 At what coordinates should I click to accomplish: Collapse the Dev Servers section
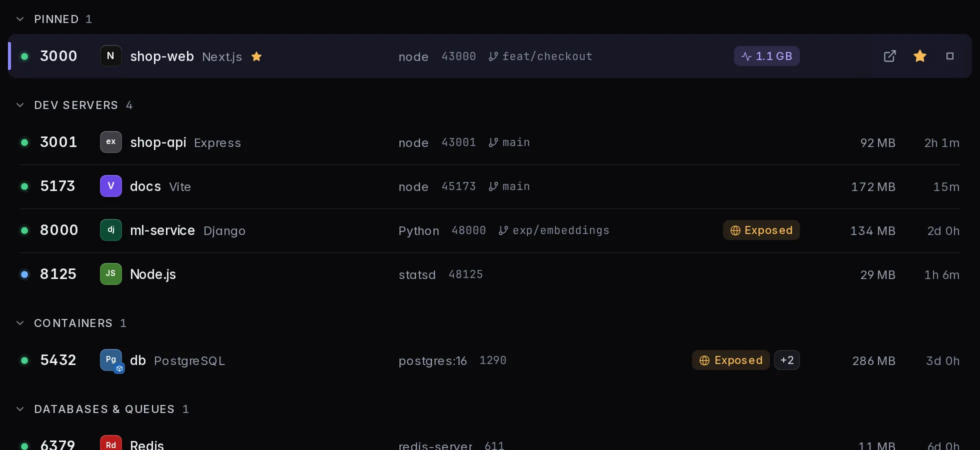click(x=20, y=105)
